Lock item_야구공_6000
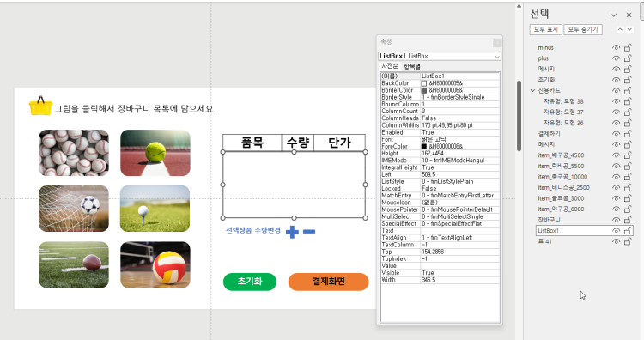 click(628, 209)
